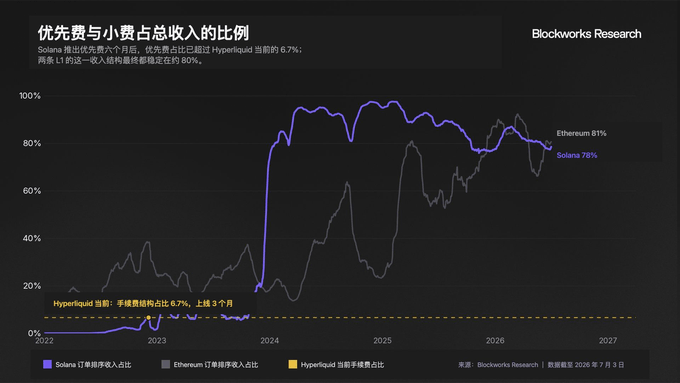680x383 pixels.
Task: Select the Solana 订单排序收入占比 legend label
Action: click(x=93, y=365)
